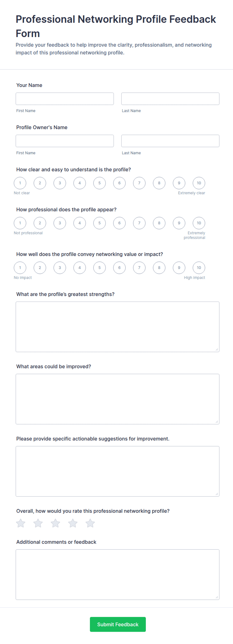Choose the second star rating
The image size is (233, 644).
coord(38,523)
